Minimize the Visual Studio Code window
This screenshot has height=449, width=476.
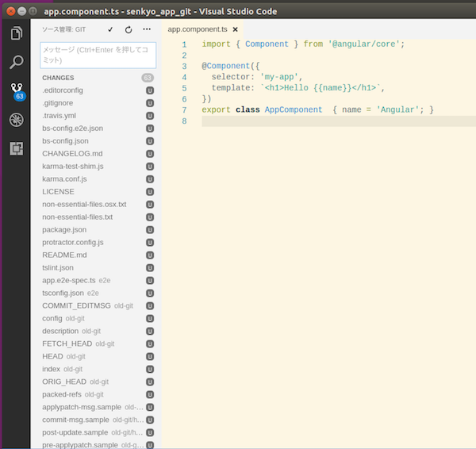click(21, 11)
